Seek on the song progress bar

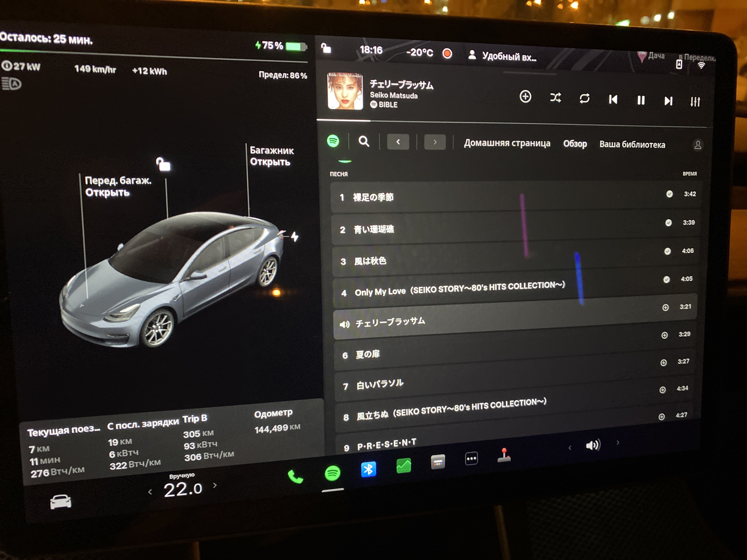click(x=514, y=124)
